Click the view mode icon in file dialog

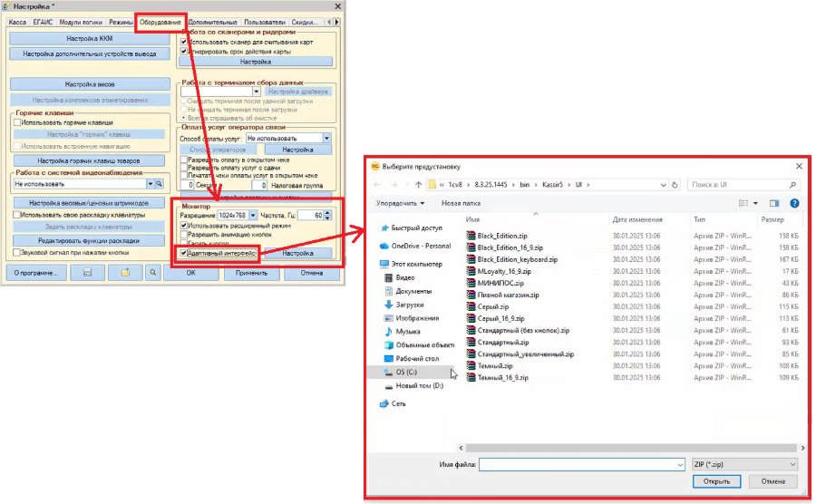point(743,203)
